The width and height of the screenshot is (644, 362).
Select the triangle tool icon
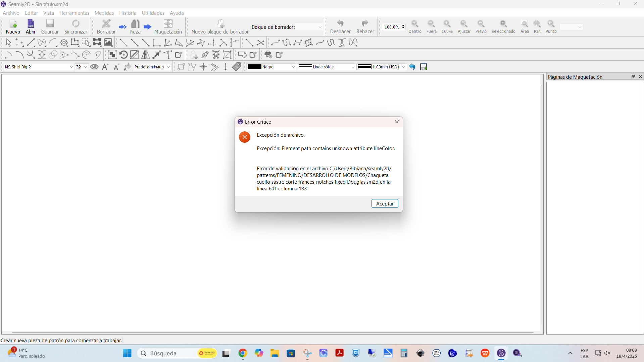(x=179, y=43)
